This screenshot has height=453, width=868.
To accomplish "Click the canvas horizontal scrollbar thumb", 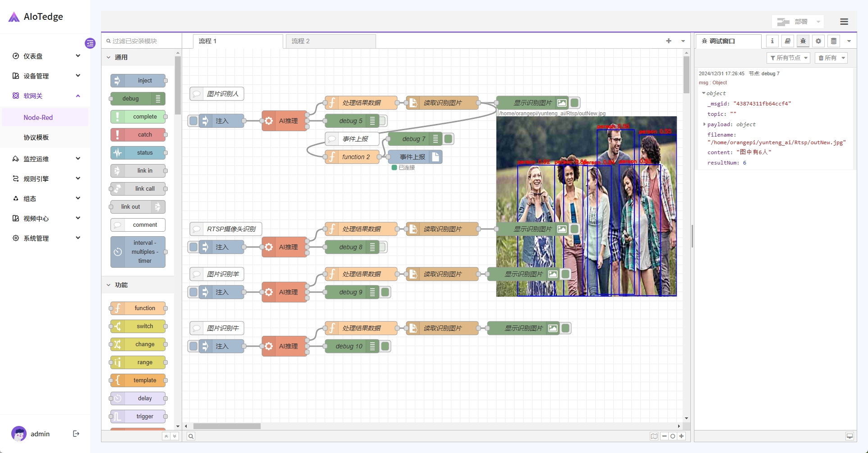I will click(227, 426).
